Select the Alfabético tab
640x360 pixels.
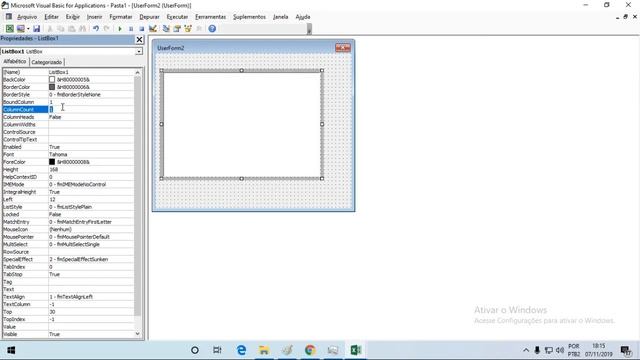(x=15, y=62)
